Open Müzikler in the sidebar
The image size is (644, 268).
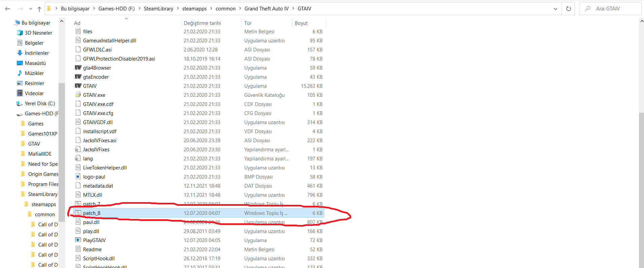point(34,73)
